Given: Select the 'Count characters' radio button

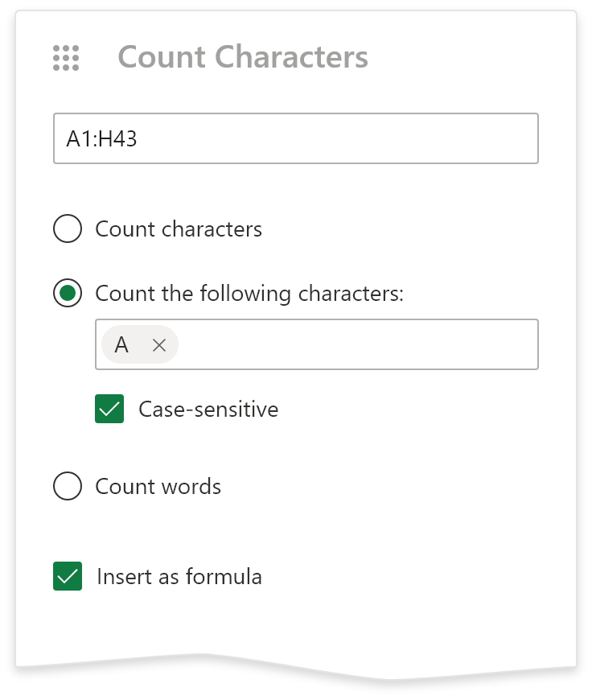Looking at the screenshot, I should pyautogui.click(x=68, y=229).
